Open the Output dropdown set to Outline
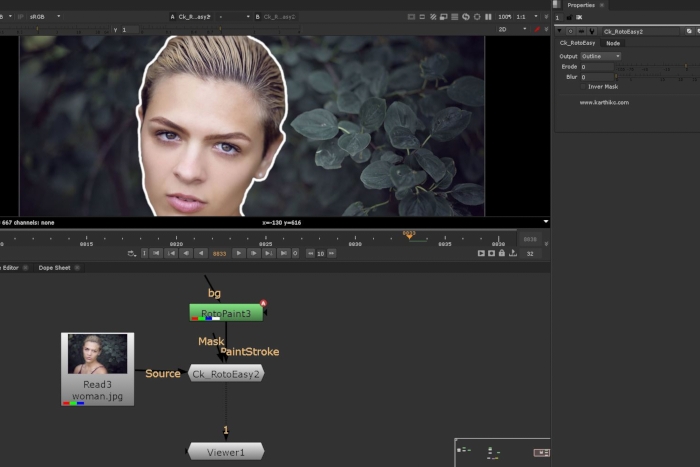Viewport: 700px width, 467px height. (601, 56)
